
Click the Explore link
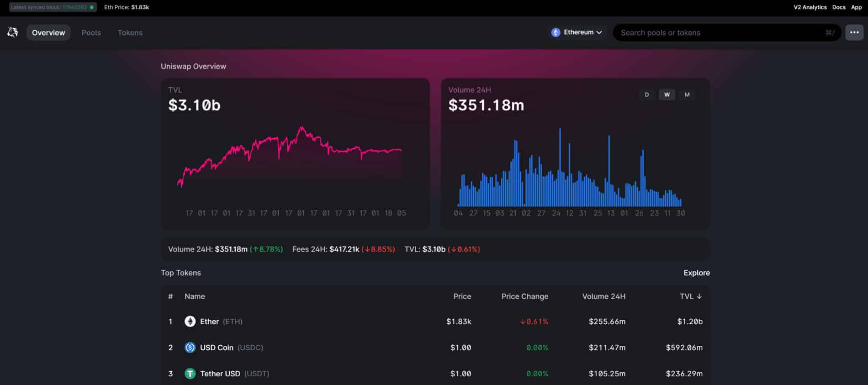(696, 273)
